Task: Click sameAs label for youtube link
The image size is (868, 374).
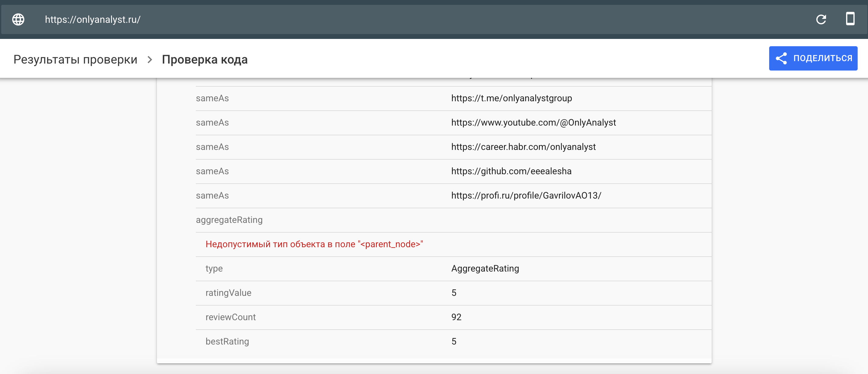Action: tap(212, 122)
